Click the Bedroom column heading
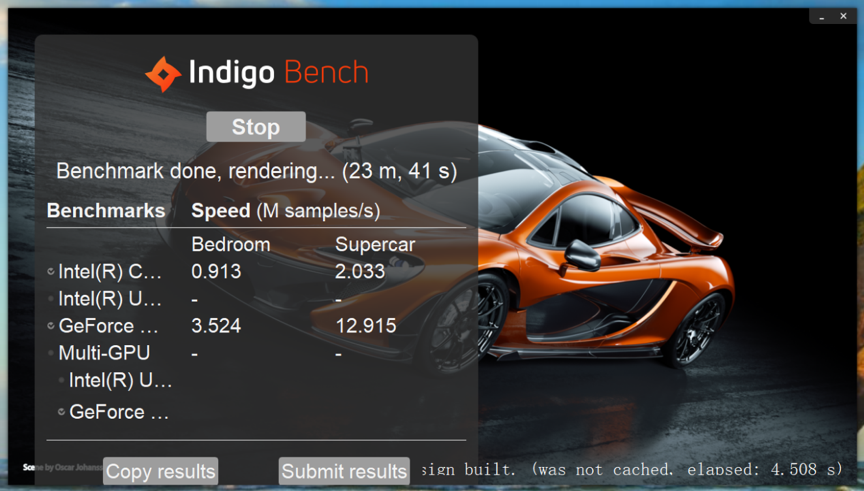Viewport: 864px width, 491px height. click(231, 244)
